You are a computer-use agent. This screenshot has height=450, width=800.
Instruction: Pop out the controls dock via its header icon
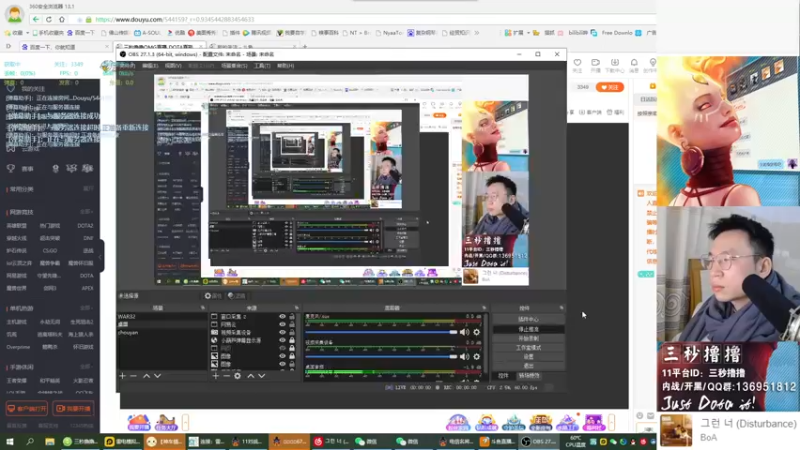pyautogui.click(x=561, y=308)
